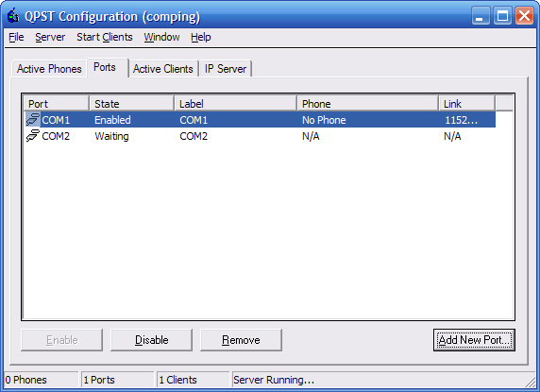Image resolution: width=540 pixels, height=392 pixels.
Task: Open the Help menu
Action: pos(201,37)
